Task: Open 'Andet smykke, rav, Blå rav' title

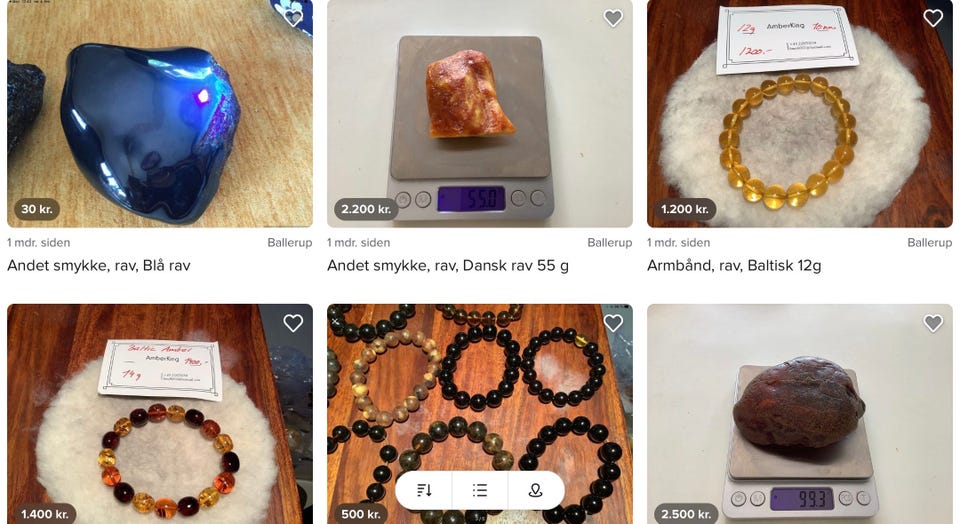Action: click(99, 266)
